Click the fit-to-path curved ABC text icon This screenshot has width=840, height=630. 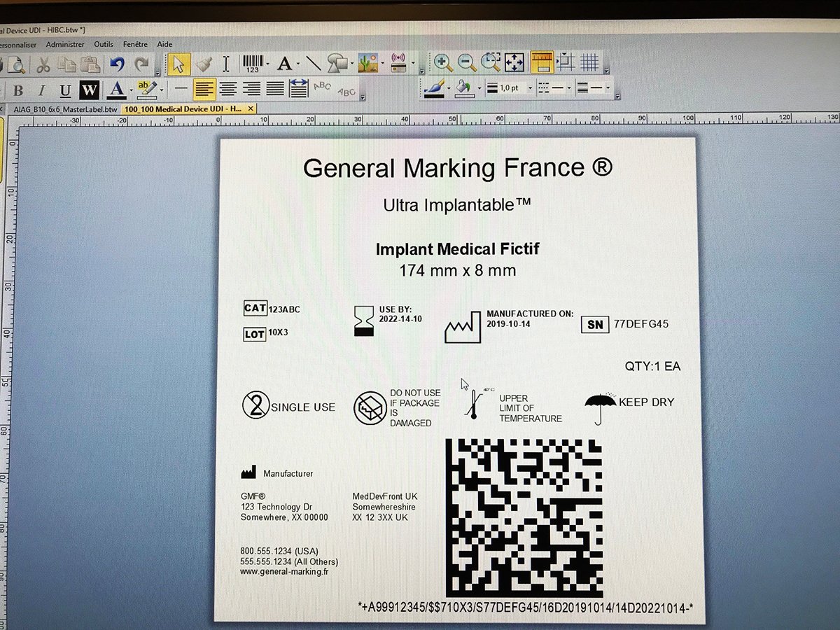point(322,87)
